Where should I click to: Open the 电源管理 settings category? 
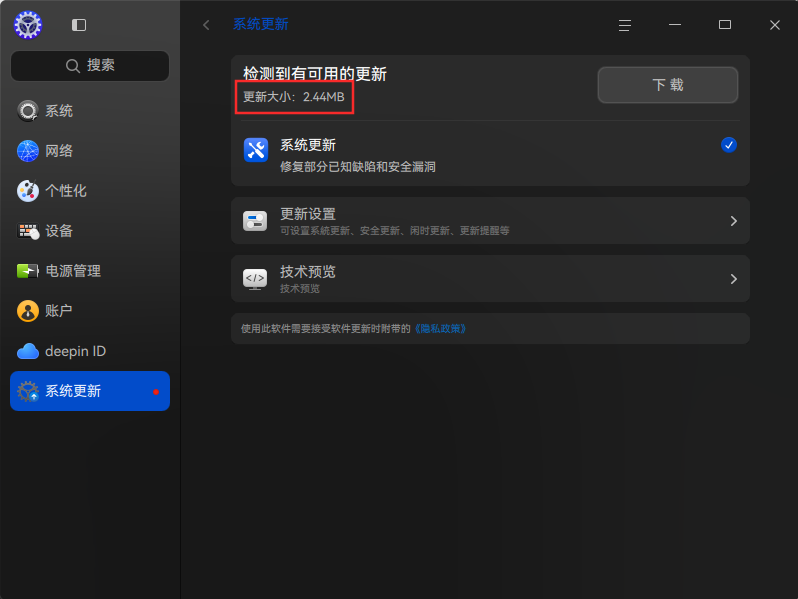[x=90, y=271]
